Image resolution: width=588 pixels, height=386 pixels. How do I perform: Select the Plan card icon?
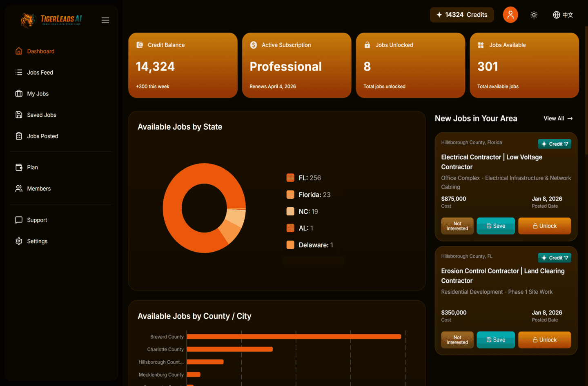(x=19, y=167)
